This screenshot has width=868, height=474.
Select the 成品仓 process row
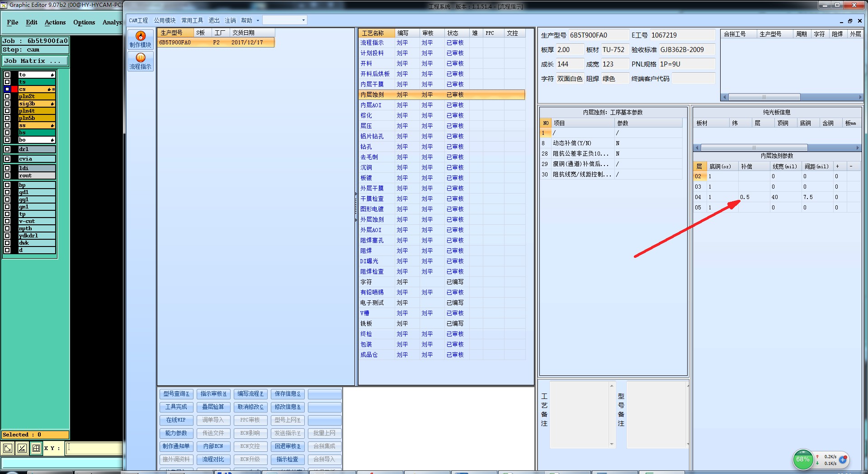click(442, 355)
